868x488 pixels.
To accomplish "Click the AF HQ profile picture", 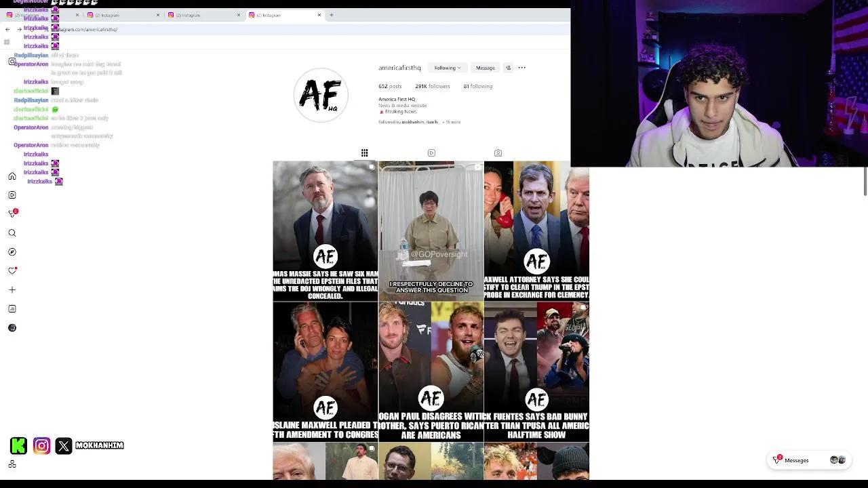I will pyautogui.click(x=321, y=96).
